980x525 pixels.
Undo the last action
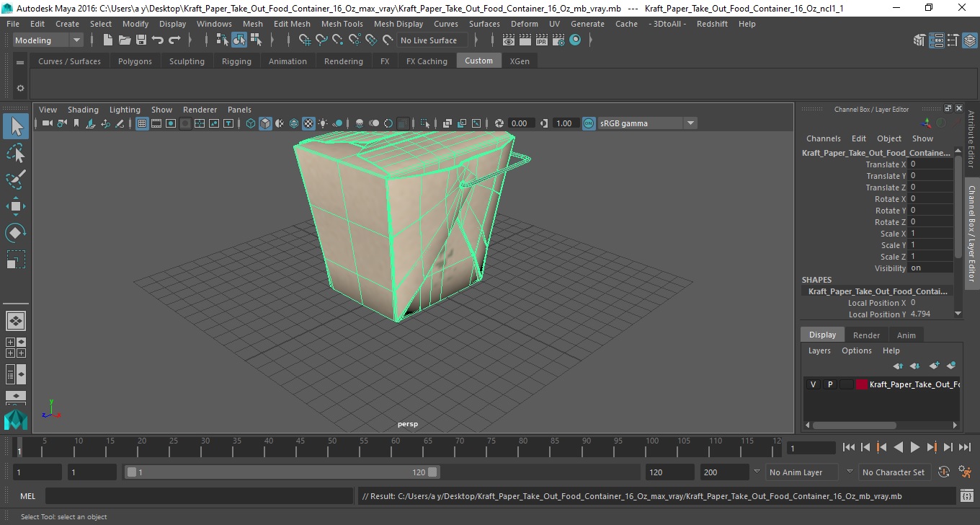tap(158, 40)
